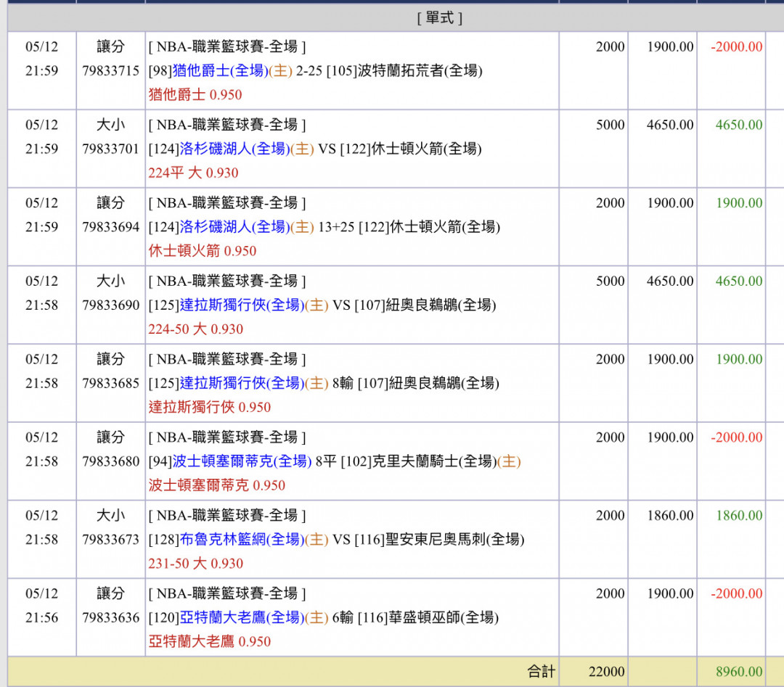Click 亞特蘭大老鷹(全場) in match line
This screenshot has height=687, width=784.
point(242,617)
